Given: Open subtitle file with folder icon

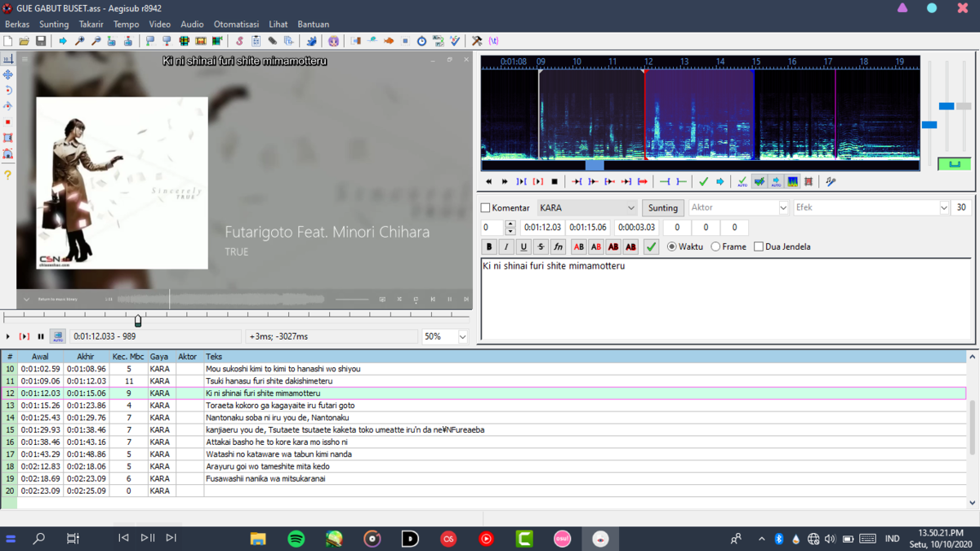Looking at the screenshot, I should pos(24,41).
